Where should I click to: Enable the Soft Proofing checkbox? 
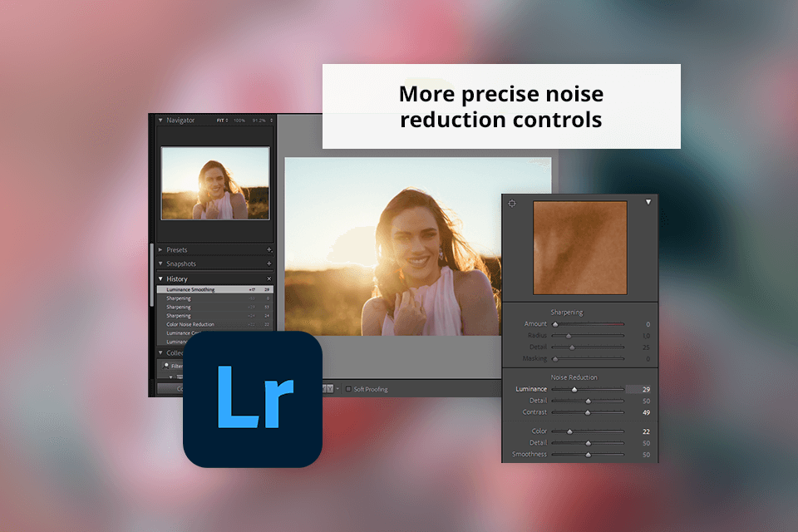(348, 389)
